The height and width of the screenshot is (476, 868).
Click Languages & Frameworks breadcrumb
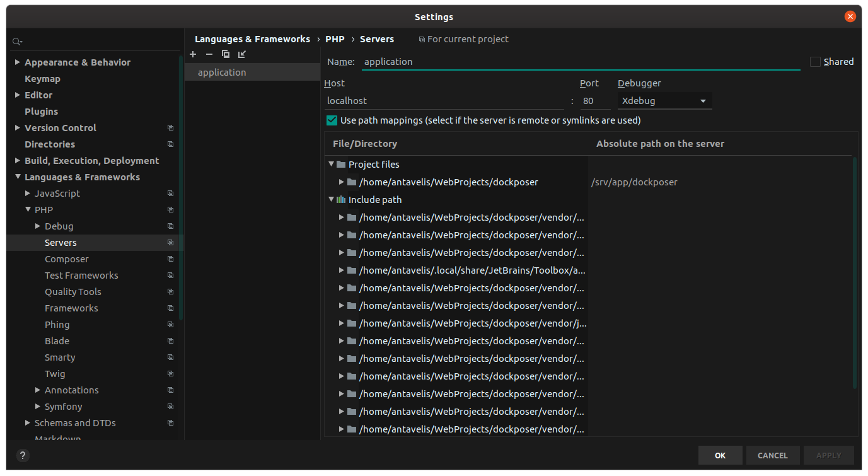coord(252,39)
